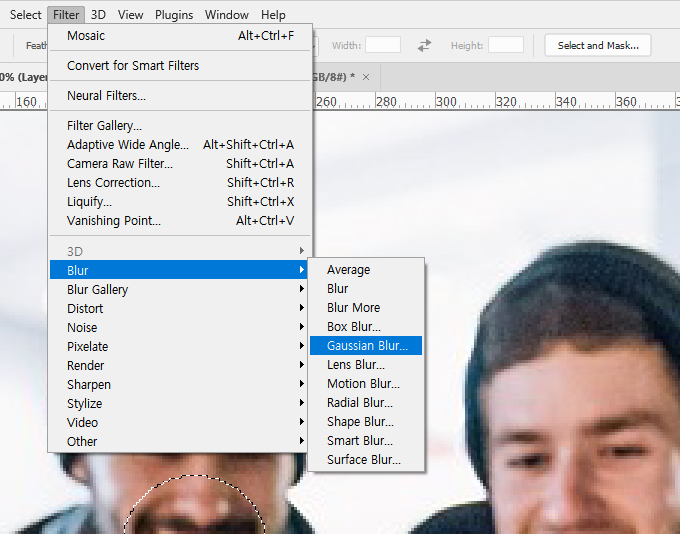The image size is (680, 534).
Task: Expand the Other submenu
Action: [179, 442]
